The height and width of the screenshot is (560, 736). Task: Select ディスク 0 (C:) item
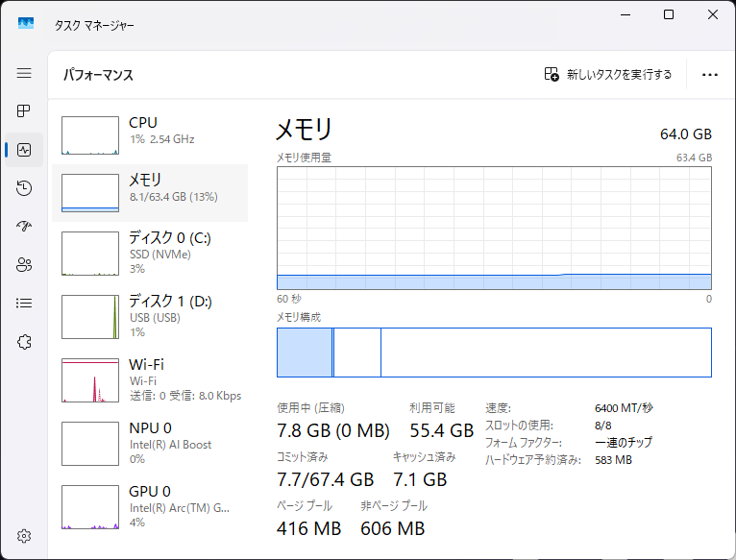150,253
